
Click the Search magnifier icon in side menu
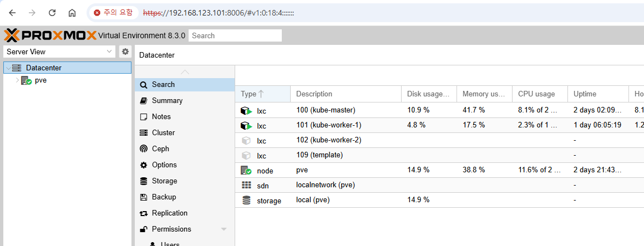click(143, 85)
